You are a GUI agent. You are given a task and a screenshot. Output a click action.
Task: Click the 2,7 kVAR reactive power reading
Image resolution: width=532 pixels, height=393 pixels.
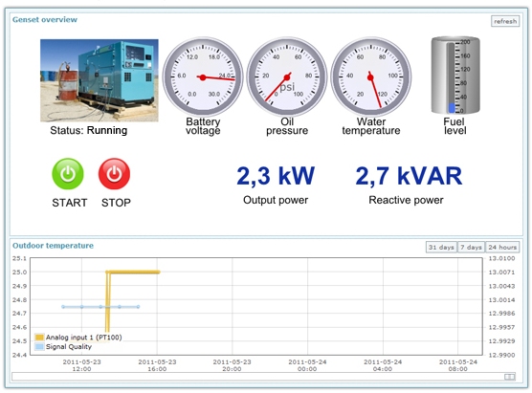point(409,176)
